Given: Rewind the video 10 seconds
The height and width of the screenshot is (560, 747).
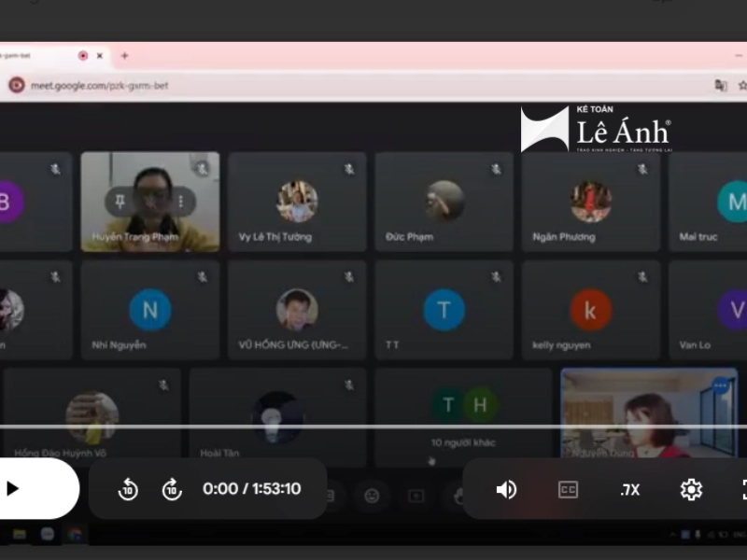Looking at the screenshot, I should click(128, 489).
